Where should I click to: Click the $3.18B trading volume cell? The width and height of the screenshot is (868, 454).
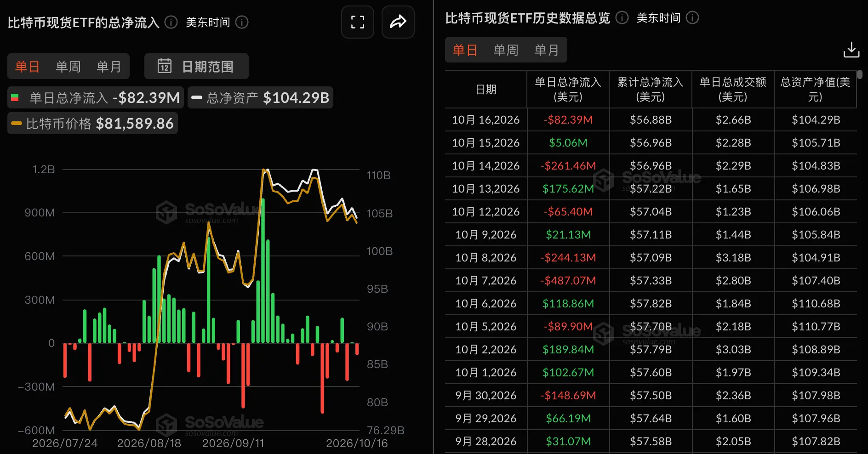733,257
